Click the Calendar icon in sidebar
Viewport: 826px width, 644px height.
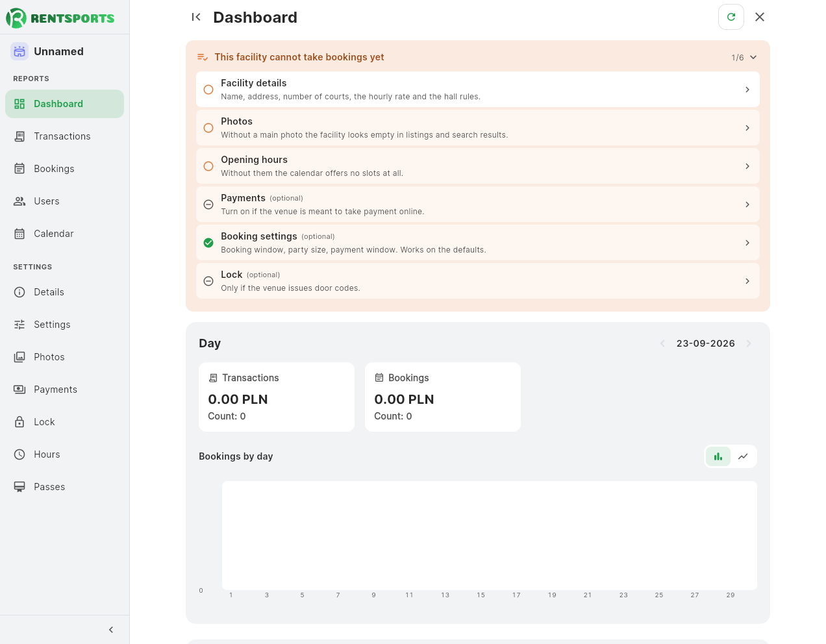[x=19, y=234]
